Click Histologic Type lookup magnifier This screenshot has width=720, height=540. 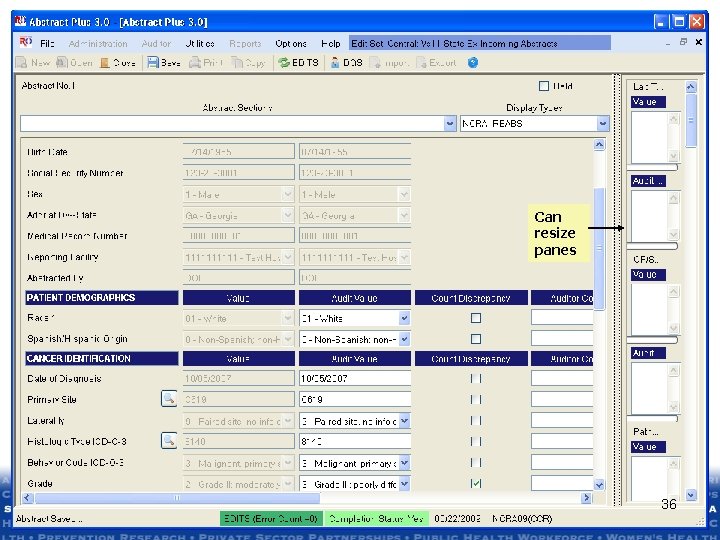pos(169,441)
